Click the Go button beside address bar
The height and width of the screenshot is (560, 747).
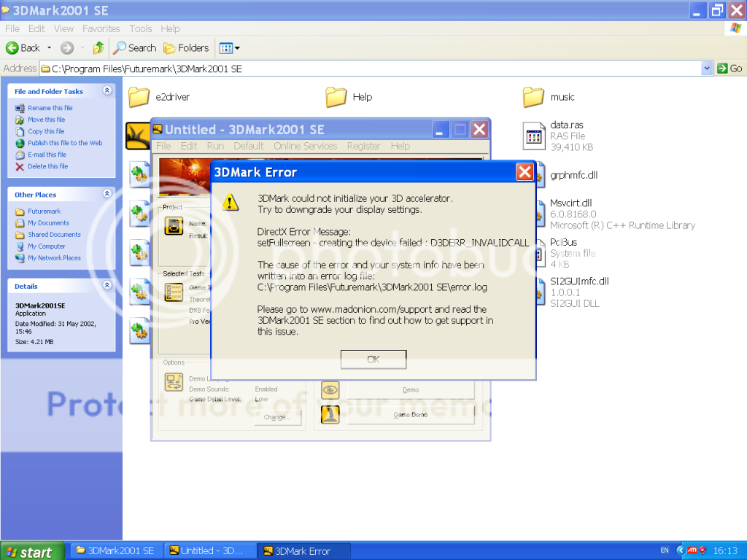(729, 69)
